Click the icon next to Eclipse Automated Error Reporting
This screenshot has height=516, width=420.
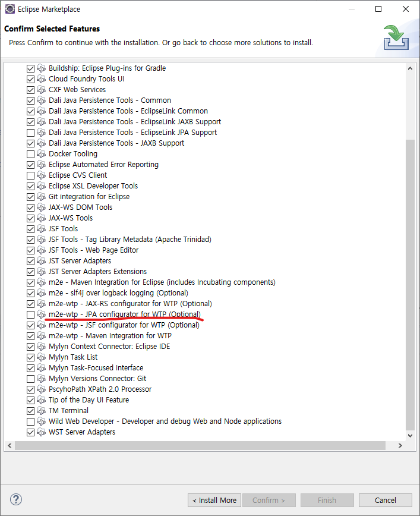pos(41,165)
